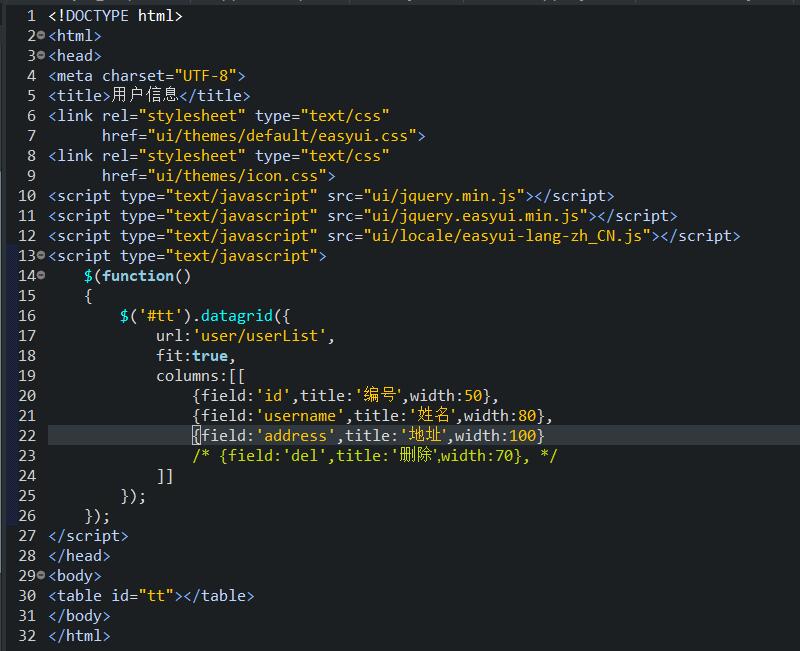Collapse the body tag fold on line 29
Image resolution: width=800 pixels, height=651 pixels.
[41, 575]
